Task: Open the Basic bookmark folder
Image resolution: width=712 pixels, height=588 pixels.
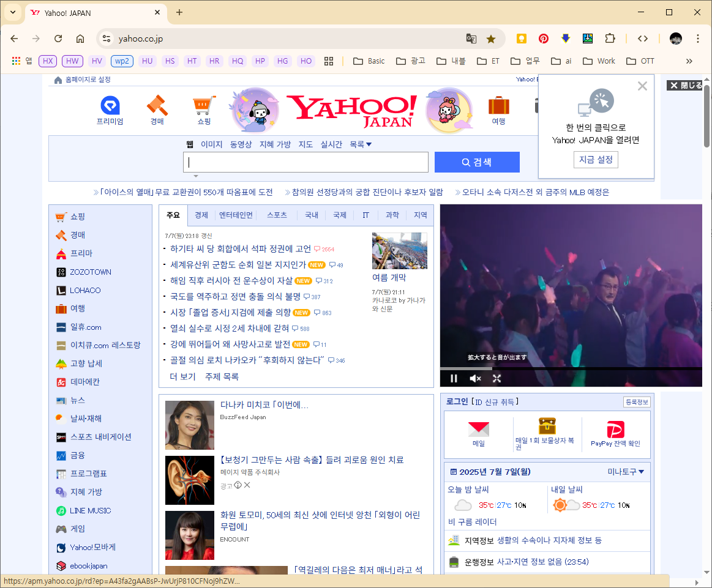Action: [x=369, y=61]
